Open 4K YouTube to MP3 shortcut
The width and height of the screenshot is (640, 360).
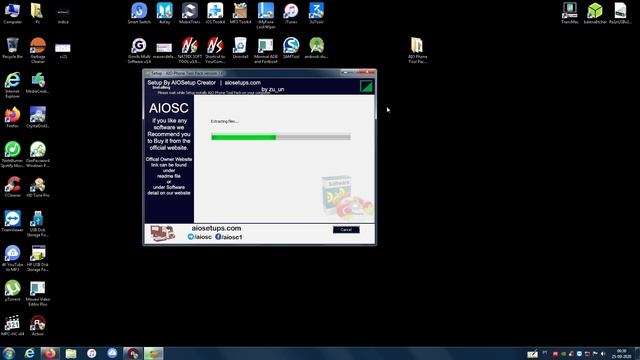[12, 258]
